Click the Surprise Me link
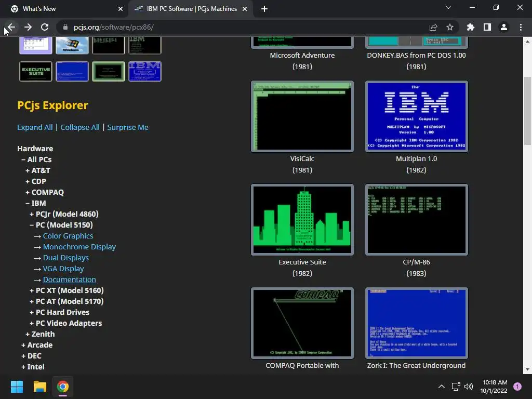Screen dimensions: 532x399 click(128, 127)
